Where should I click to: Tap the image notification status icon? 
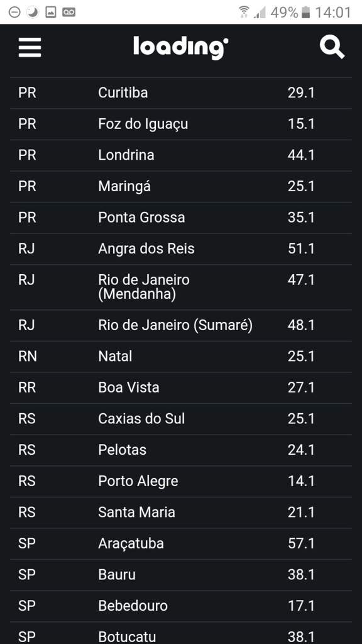[50, 13]
